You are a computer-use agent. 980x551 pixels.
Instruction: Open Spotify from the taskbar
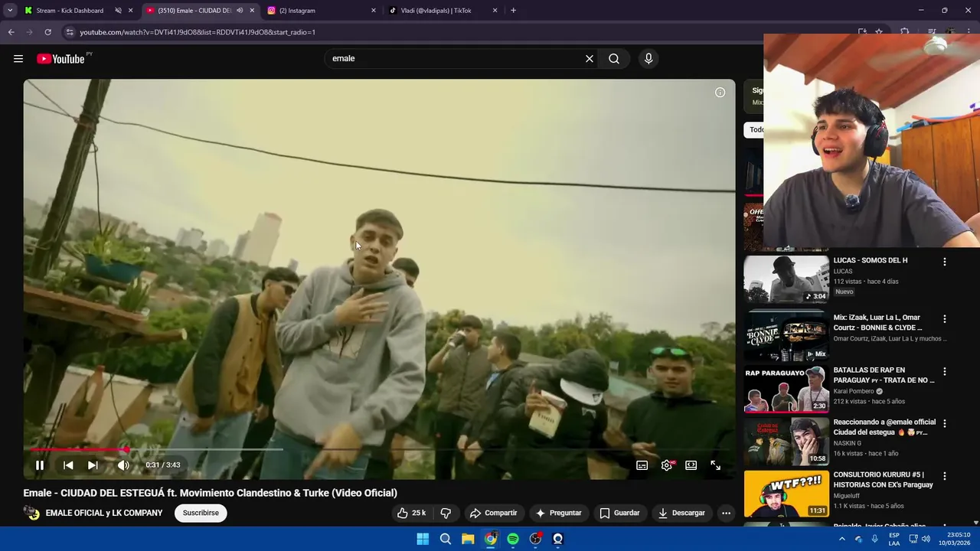click(513, 539)
